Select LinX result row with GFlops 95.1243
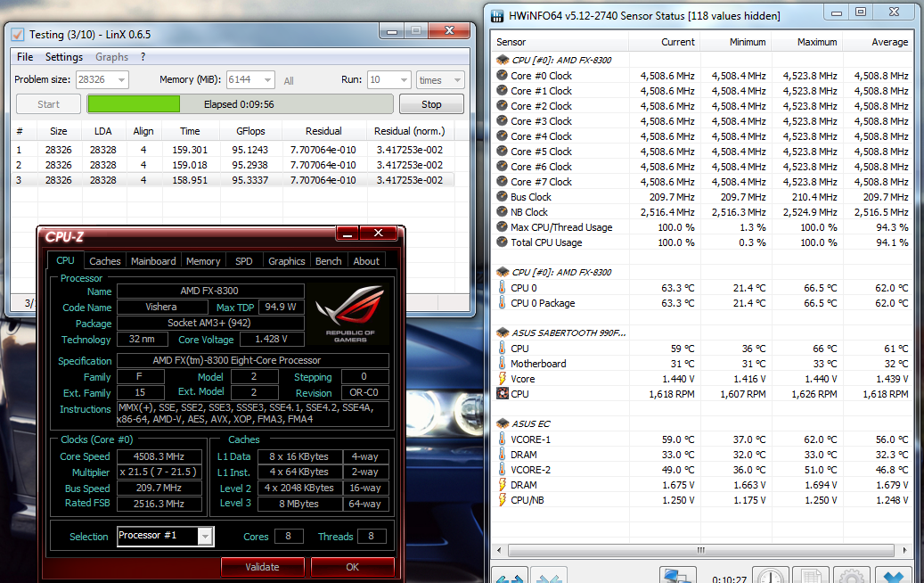 [233, 150]
